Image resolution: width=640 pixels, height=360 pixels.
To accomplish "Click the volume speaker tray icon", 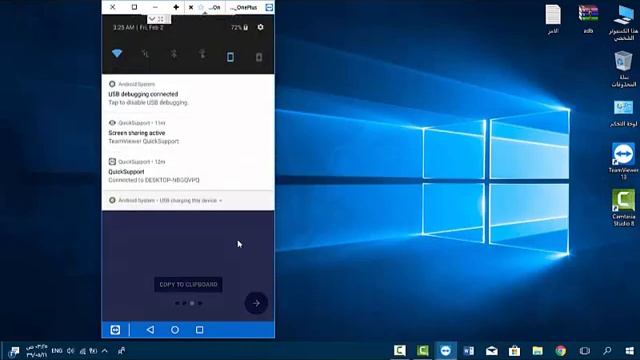I will pos(71,351).
